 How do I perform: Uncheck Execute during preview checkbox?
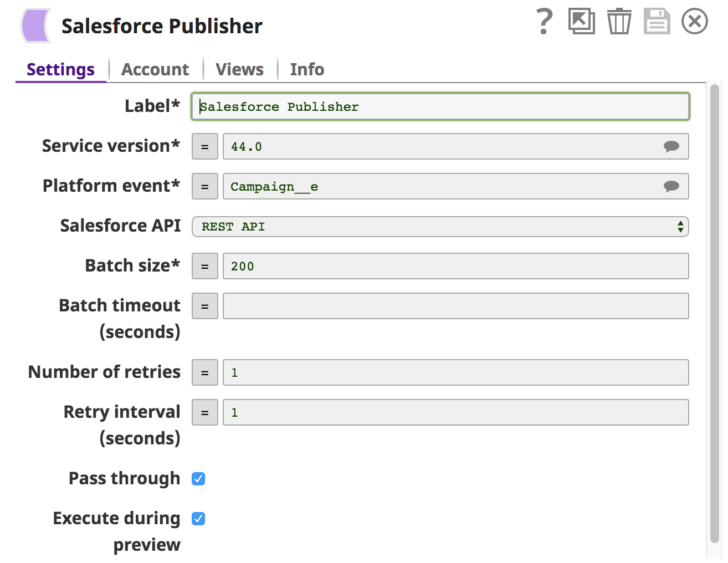198,519
